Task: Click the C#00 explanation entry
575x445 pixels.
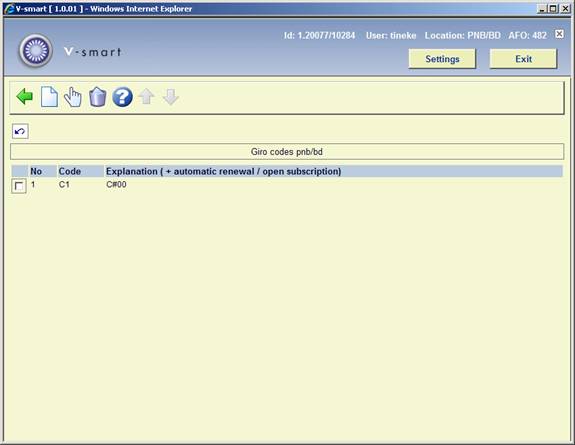Action: tap(116, 185)
